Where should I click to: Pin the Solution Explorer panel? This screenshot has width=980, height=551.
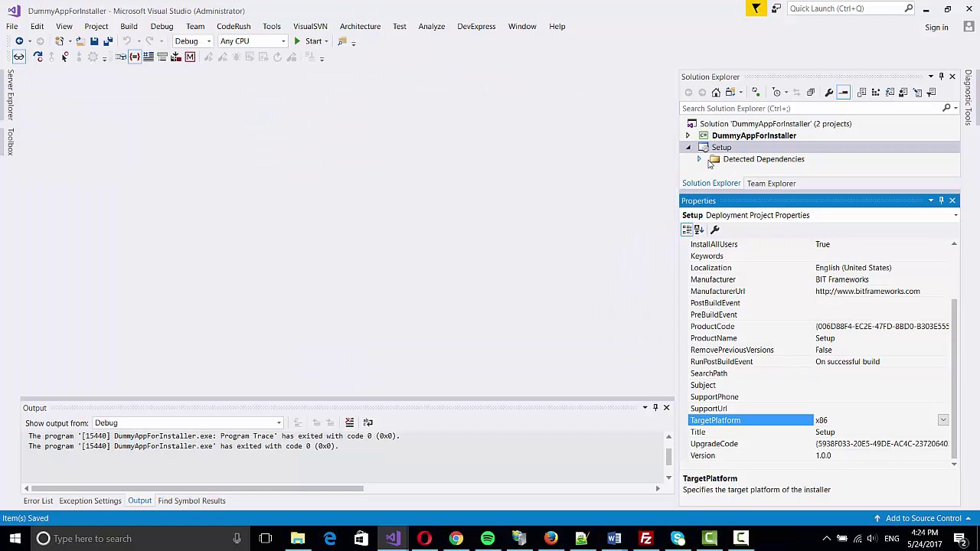click(x=942, y=77)
